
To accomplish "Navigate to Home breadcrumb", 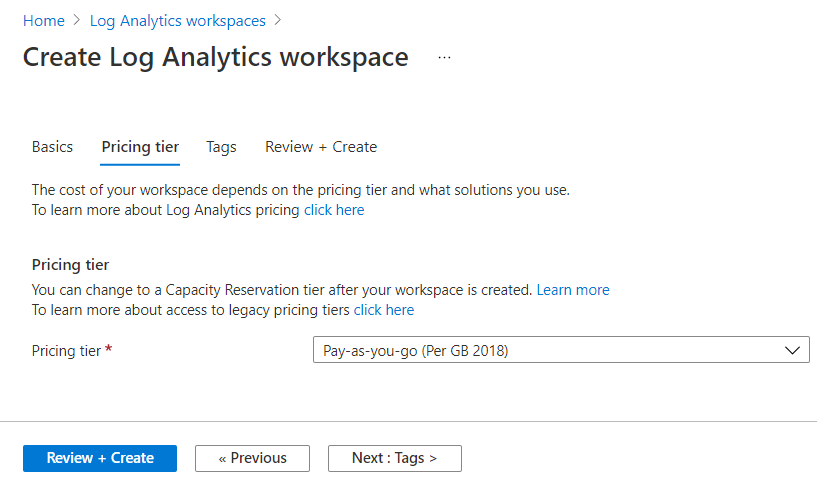I will click(x=44, y=21).
